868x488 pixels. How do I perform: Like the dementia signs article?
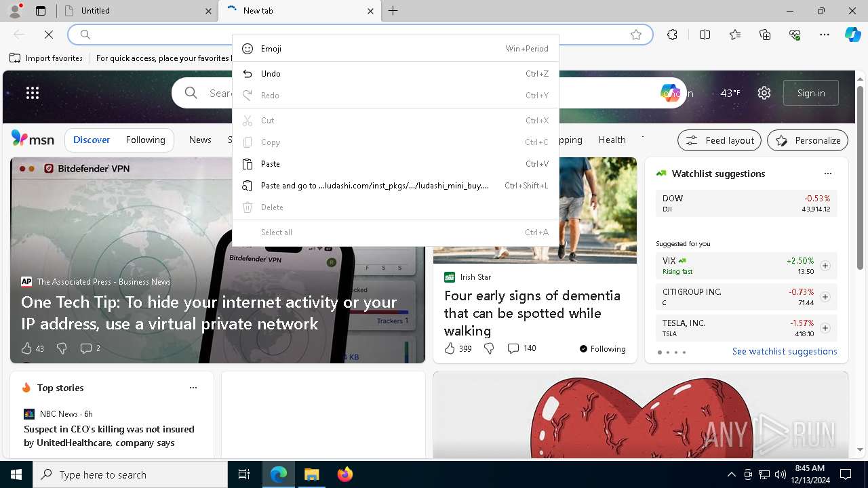(450, 348)
